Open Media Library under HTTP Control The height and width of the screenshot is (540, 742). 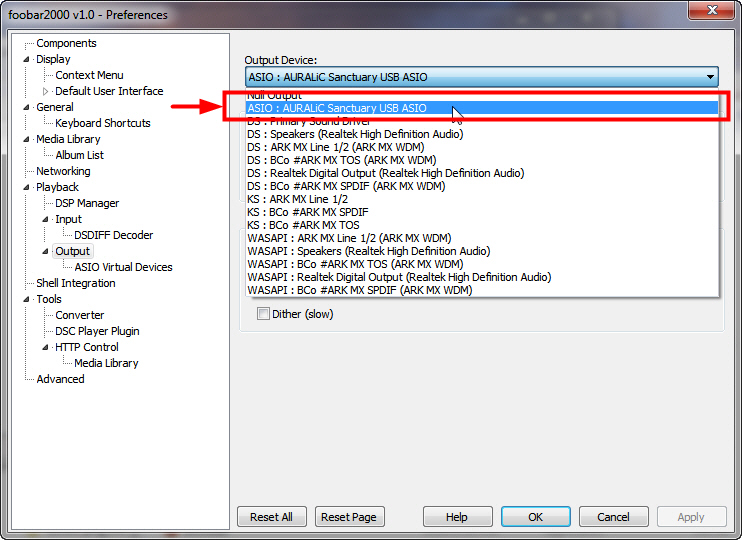click(106, 363)
